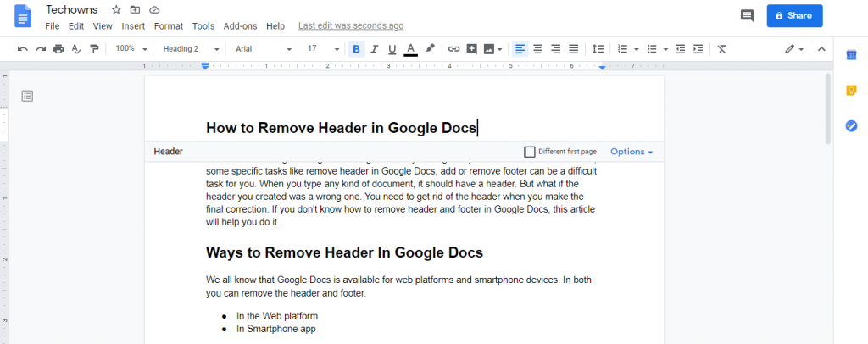This screenshot has height=344, width=868.
Task: Apply italic formatting
Action: pos(374,49)
